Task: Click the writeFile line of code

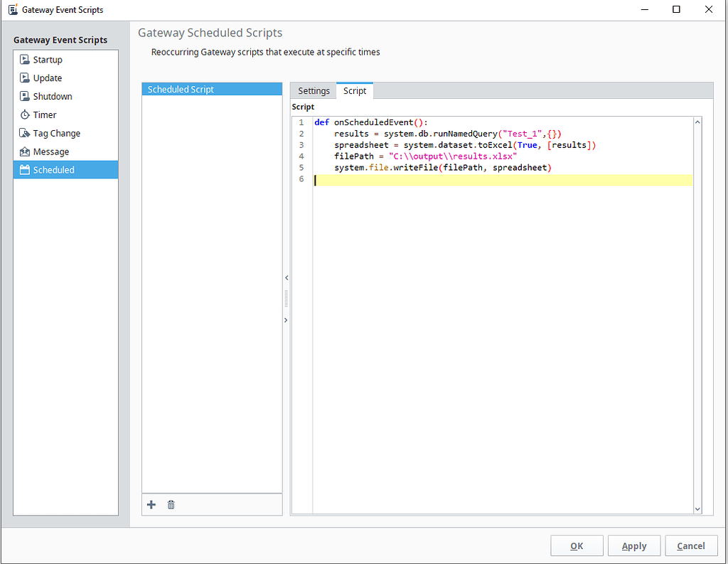Action: [442, 168]
